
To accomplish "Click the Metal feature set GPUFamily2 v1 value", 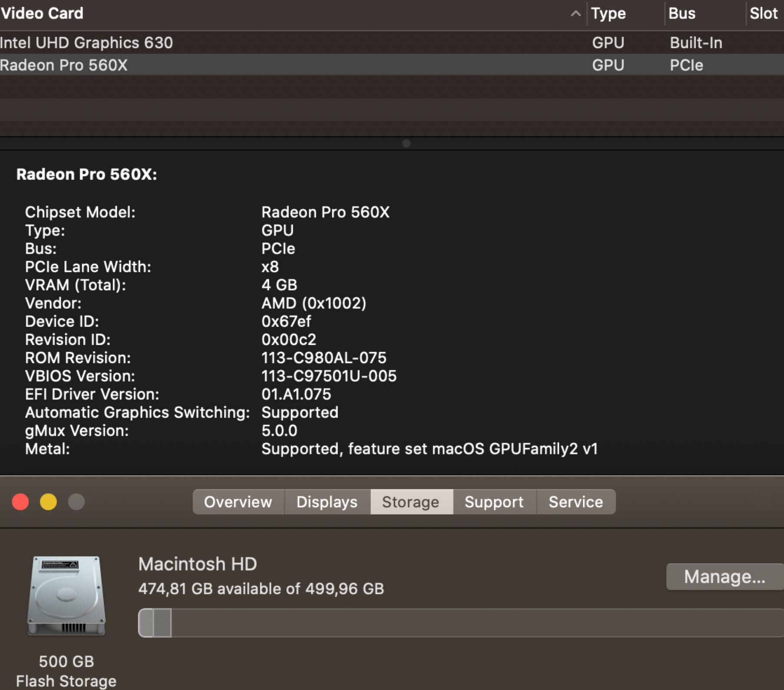I will 430,449.
